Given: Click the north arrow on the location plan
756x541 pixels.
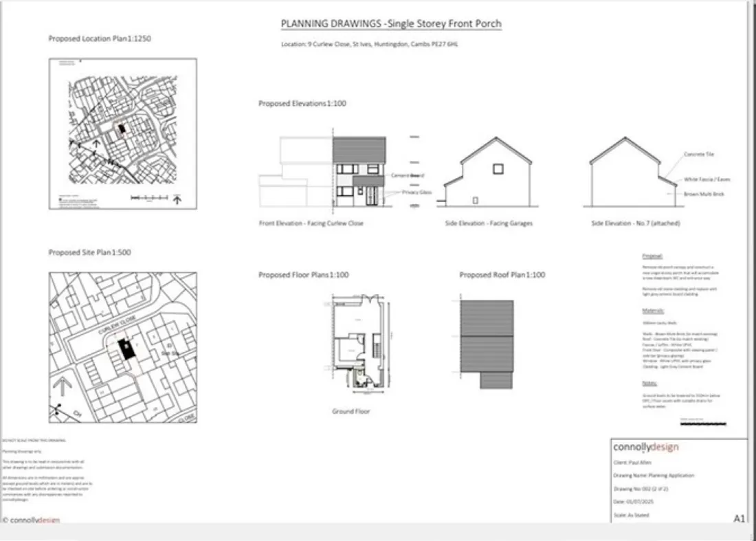Looking at the screenshot, I should coord(177,199).
